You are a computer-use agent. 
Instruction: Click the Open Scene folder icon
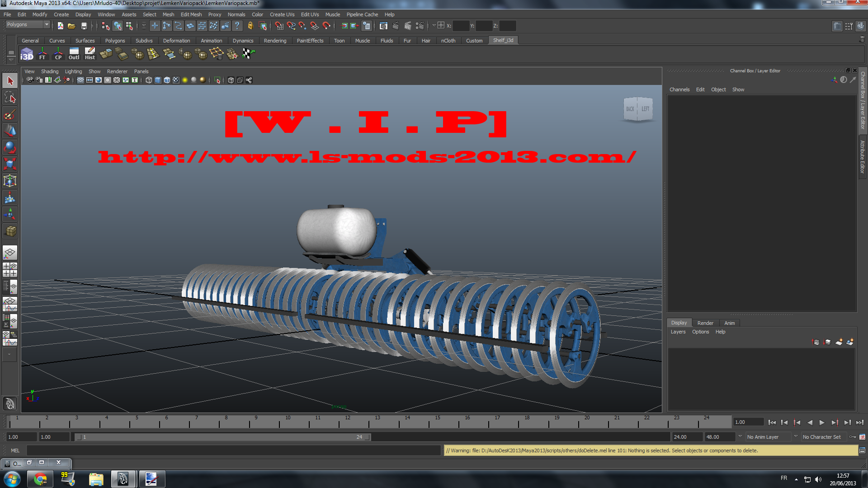[x=71, y=26]
